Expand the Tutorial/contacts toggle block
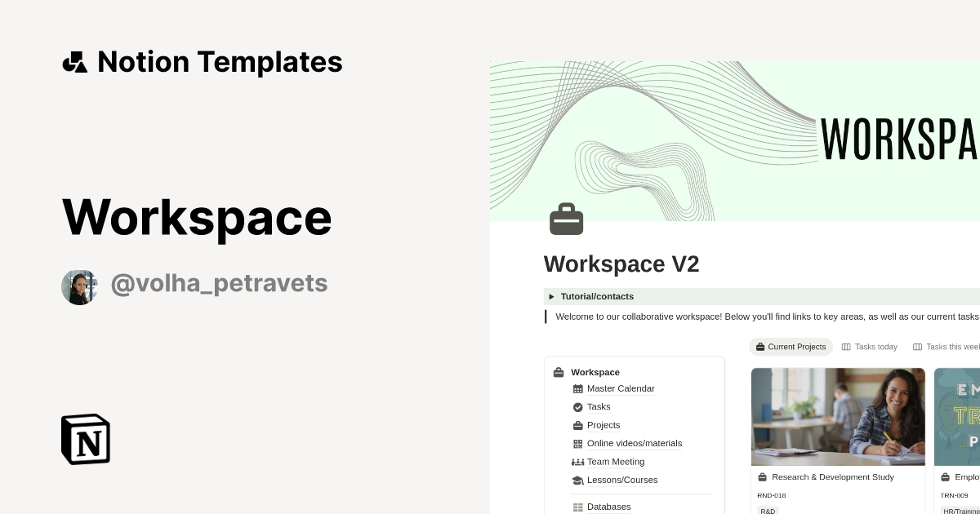Viewport: 980px width, 514px height. (x=551, y=296)
